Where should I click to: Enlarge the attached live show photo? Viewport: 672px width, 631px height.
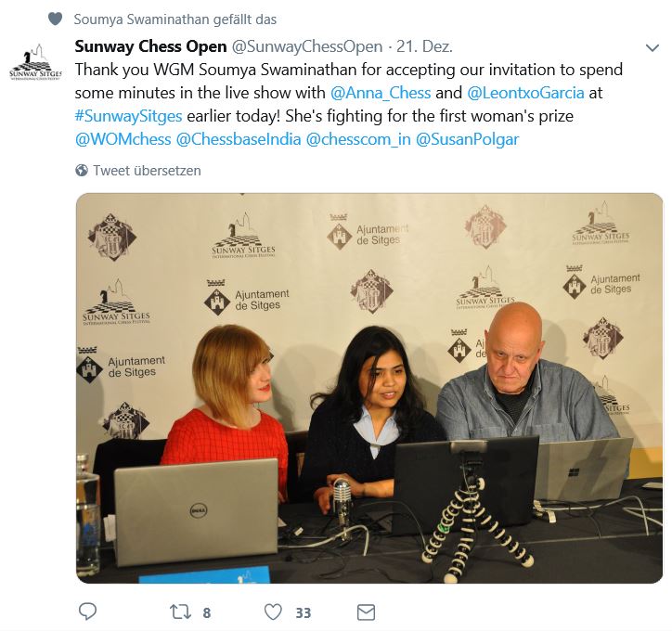369,388
